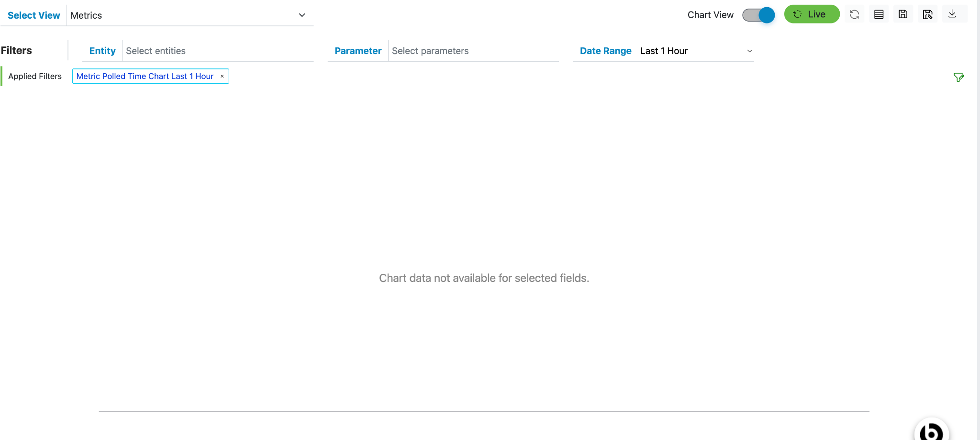Screen dimensions: 980x440
Task: Open the Date Range dropdown chevron
Action: [x=749, y=51]
